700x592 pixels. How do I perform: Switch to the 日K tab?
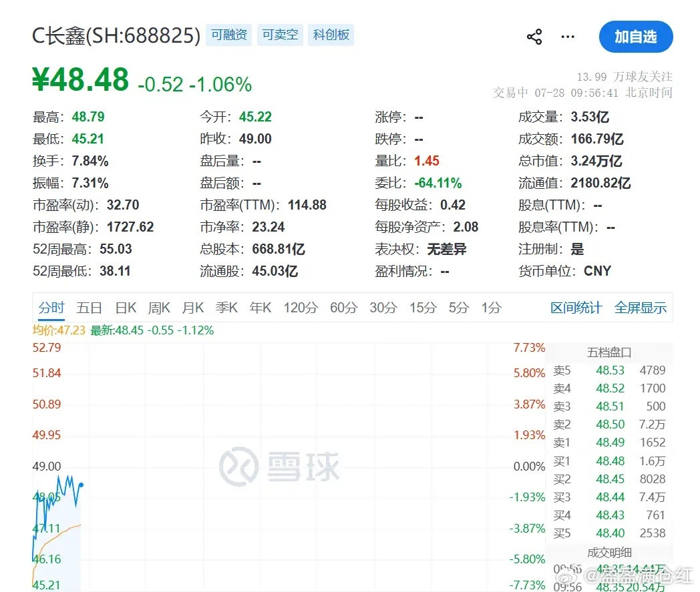[126, 308]
